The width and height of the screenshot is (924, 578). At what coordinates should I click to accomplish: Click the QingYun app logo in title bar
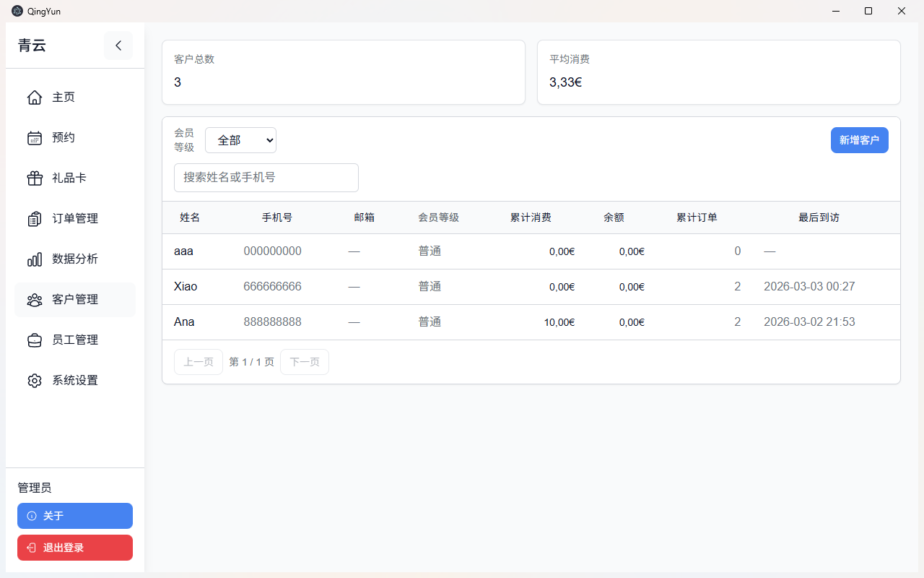17,11
